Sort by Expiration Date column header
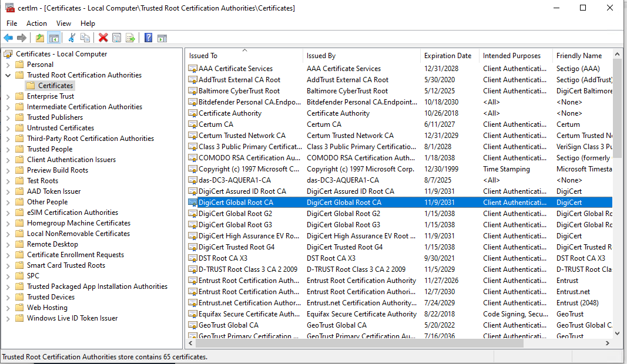This screenshot has height=364, width=627. (x=447, y=56)
